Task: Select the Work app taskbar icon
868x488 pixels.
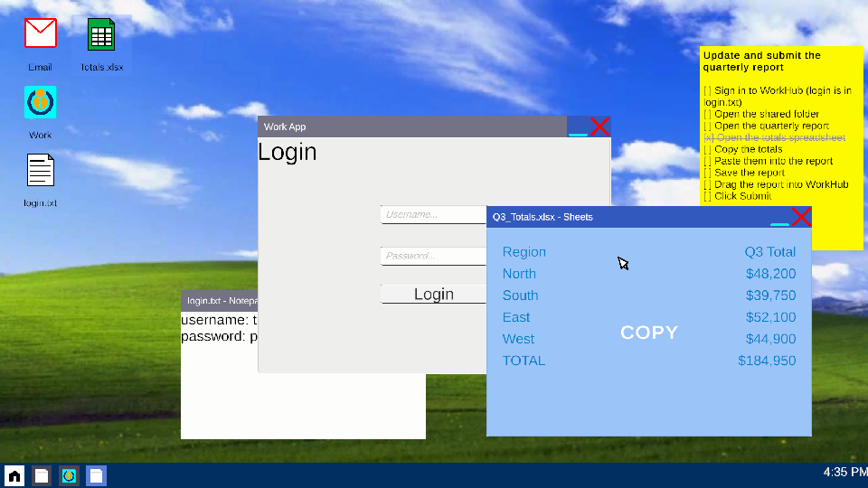Action: (x=69, y=476)
